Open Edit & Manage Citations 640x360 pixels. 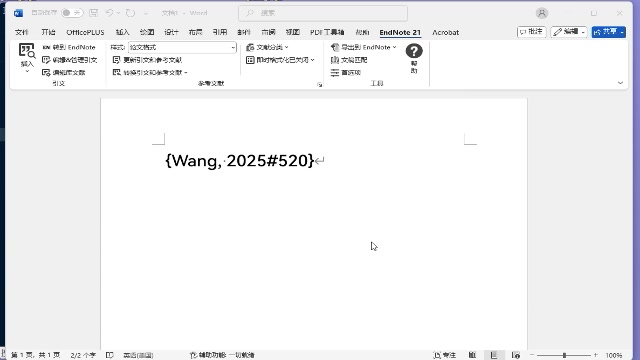70,60
